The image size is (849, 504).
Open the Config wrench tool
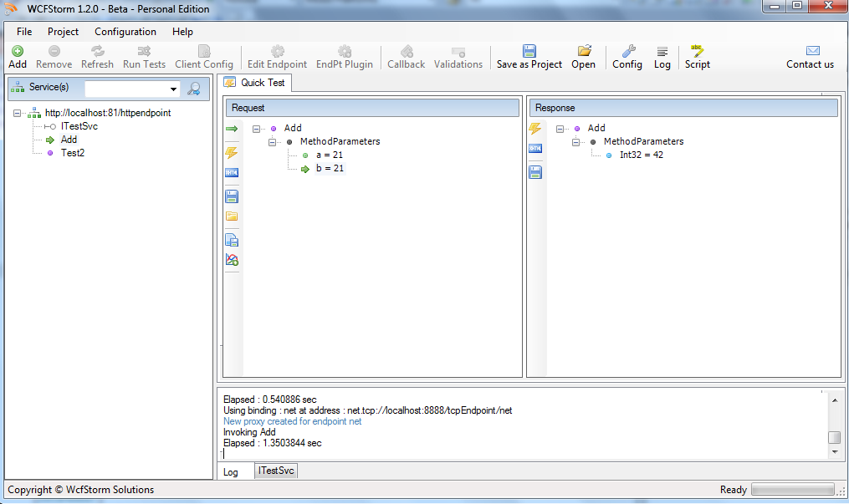point(627,57)
